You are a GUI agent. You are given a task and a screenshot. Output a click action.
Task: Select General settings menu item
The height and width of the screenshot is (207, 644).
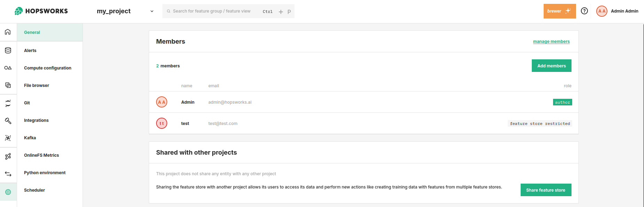pos(50,32)
